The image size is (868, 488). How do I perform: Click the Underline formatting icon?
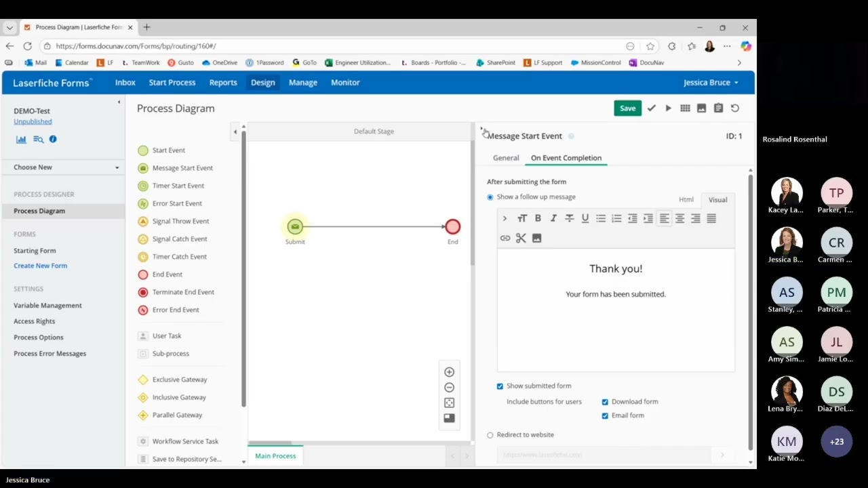pos(585,218)
